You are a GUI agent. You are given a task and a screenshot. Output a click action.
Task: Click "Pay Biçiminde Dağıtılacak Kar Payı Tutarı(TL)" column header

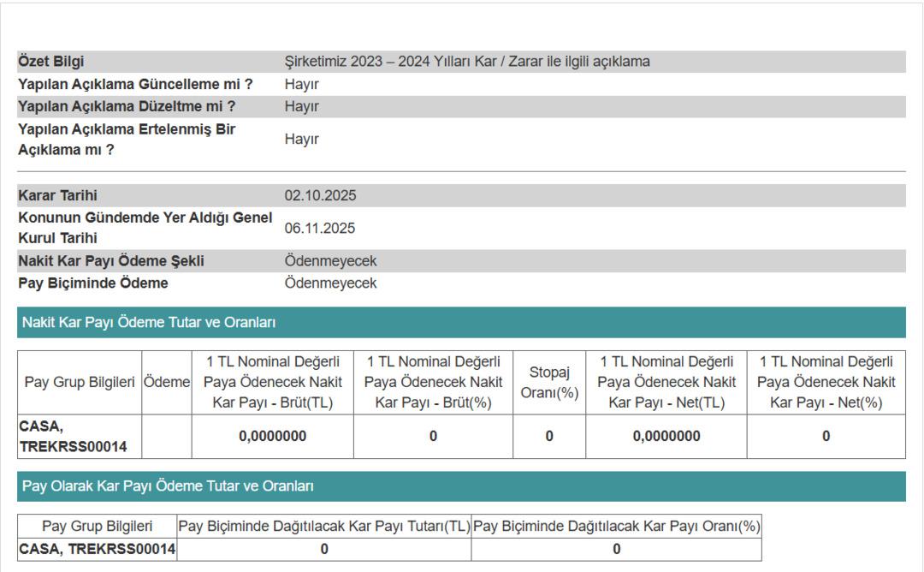tap(324, 526)
